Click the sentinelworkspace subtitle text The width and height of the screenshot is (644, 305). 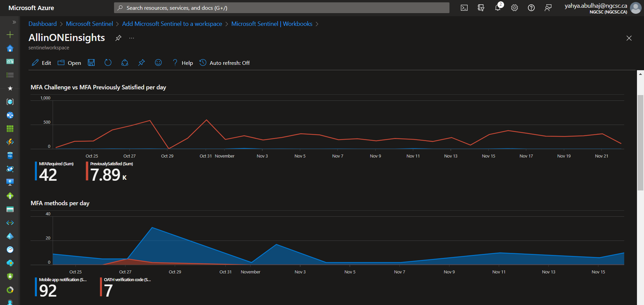click(x=49, y=48)
